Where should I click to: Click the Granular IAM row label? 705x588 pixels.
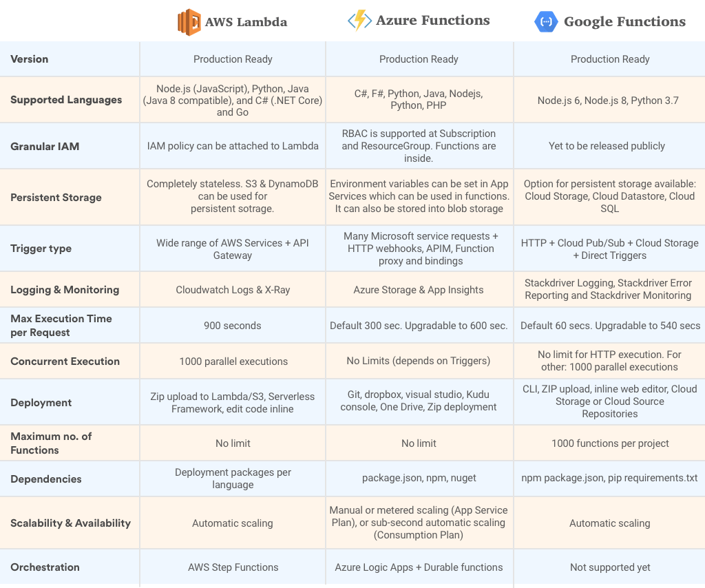click(x=45, y=146)
